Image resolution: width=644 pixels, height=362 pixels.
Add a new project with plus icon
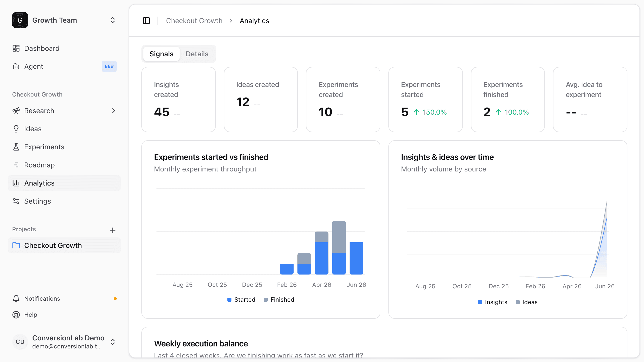pos(113,230)
